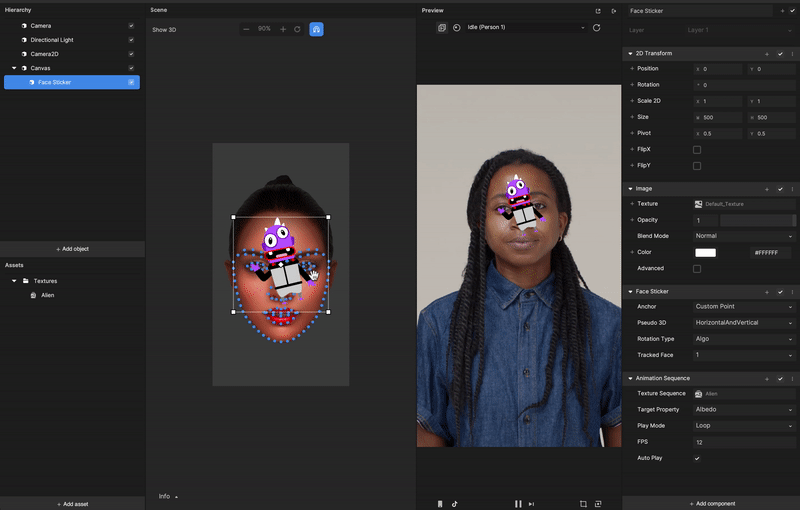800x510 pixels.
Task: Open the Target Property dropdown
Action: tap(744, 410)
